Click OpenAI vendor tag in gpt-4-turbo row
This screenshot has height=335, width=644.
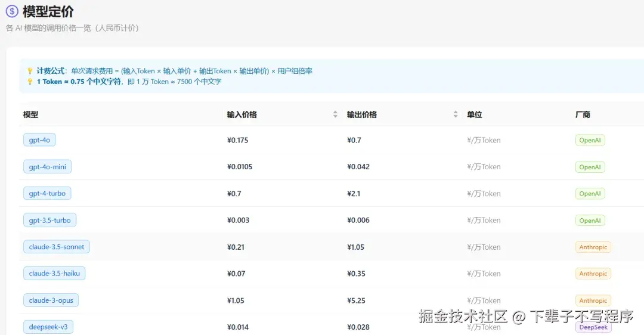pyautogui.click(x=590, y=194)
